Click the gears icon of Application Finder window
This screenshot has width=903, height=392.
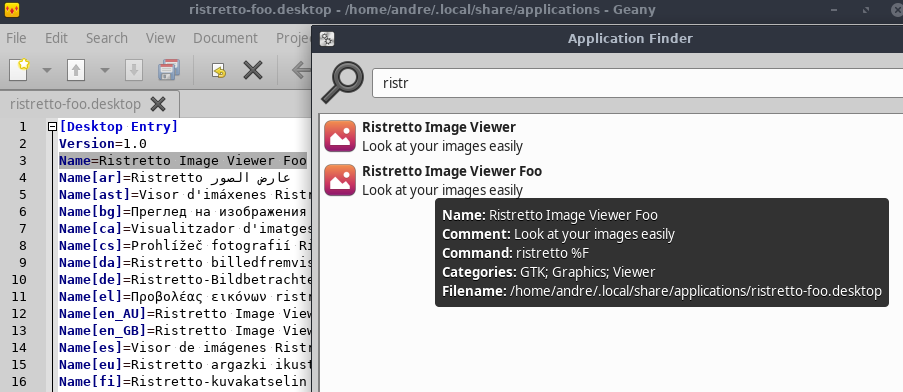327,39
